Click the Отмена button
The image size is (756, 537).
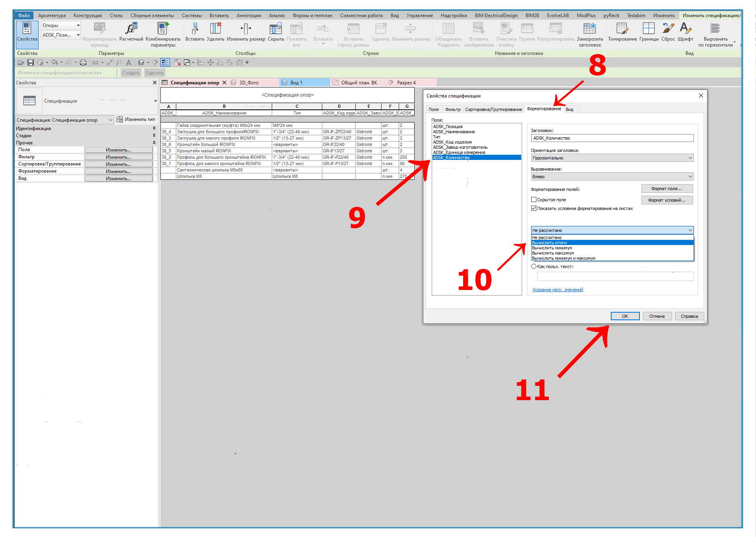(x=657, y=316)
